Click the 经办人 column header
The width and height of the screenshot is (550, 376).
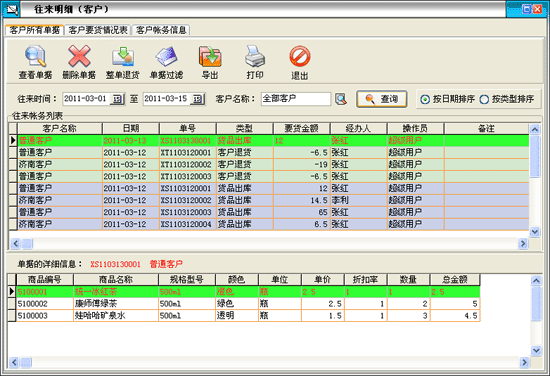click(x=358, y=128)
